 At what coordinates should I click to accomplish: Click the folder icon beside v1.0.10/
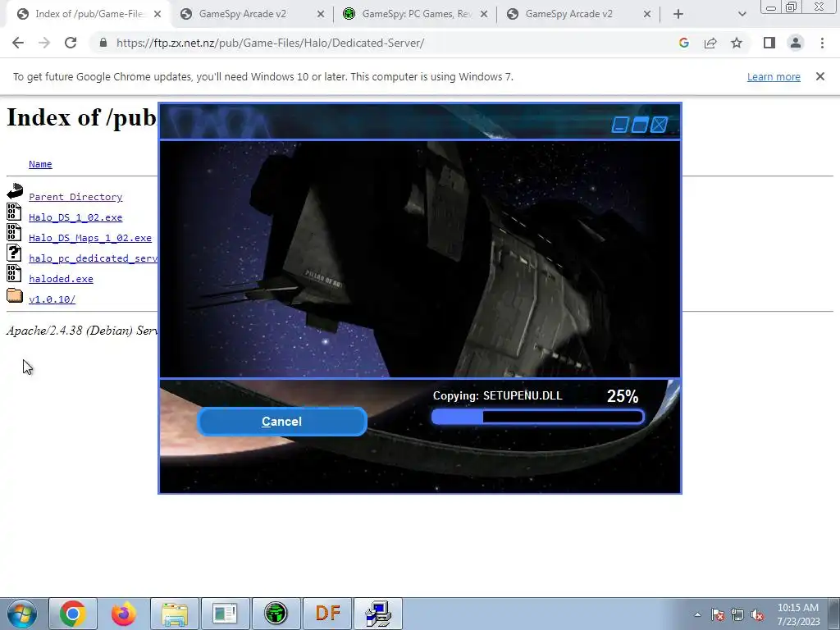pos(15,295)
